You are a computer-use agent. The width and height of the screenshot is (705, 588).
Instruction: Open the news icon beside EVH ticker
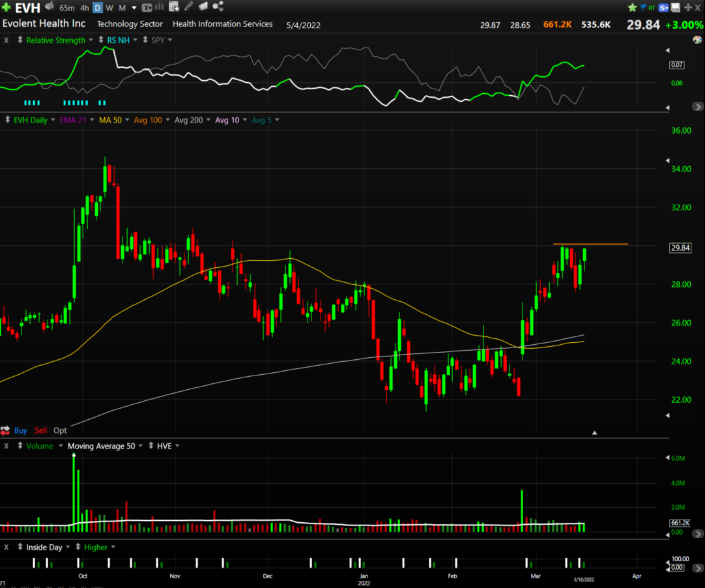(x=50, y=7)
